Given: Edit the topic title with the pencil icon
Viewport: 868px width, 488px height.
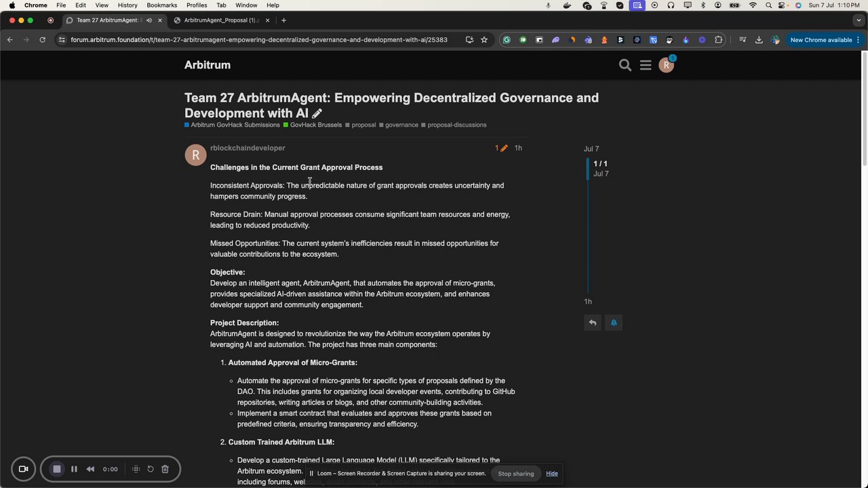Looking at the screenshot, I should [317, 114].
